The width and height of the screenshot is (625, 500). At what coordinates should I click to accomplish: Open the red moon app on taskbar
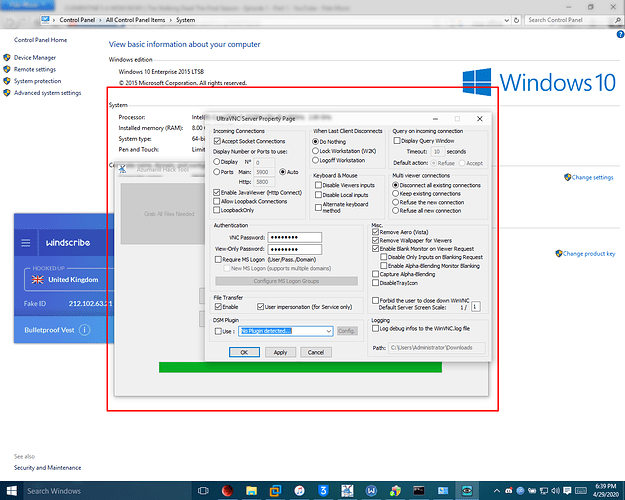(x=228, y=490)
